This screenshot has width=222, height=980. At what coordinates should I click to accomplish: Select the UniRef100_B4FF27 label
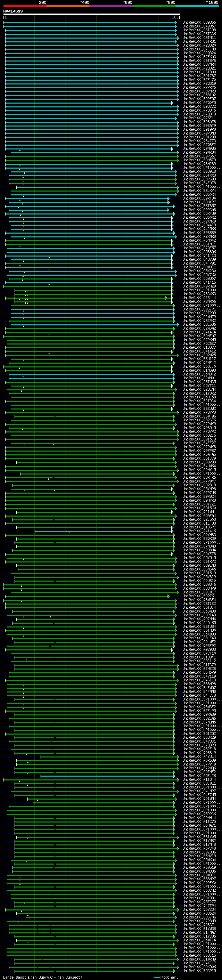click(x=199, y=443)
